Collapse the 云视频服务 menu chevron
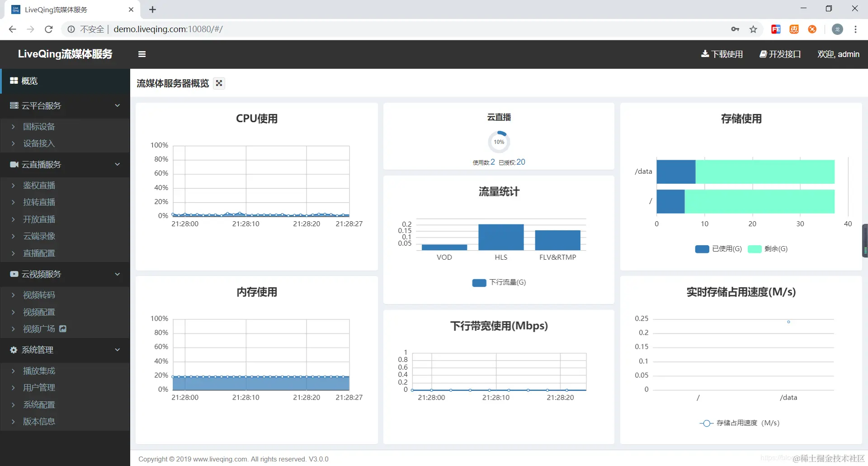This screenshot has width=868, height=466. pos(118,274)
